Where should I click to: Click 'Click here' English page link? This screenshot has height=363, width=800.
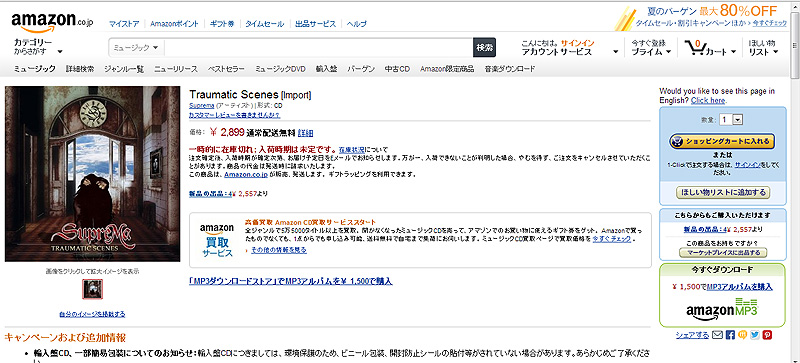click(708, 100)
